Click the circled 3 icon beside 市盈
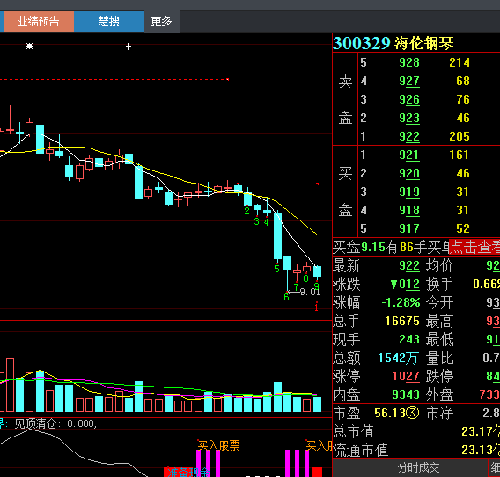 coord(413,413)
